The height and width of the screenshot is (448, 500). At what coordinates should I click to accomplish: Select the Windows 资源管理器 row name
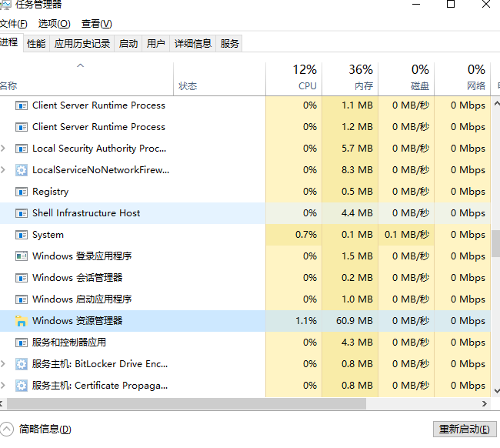pyautogui.click(x=78, y=321)
